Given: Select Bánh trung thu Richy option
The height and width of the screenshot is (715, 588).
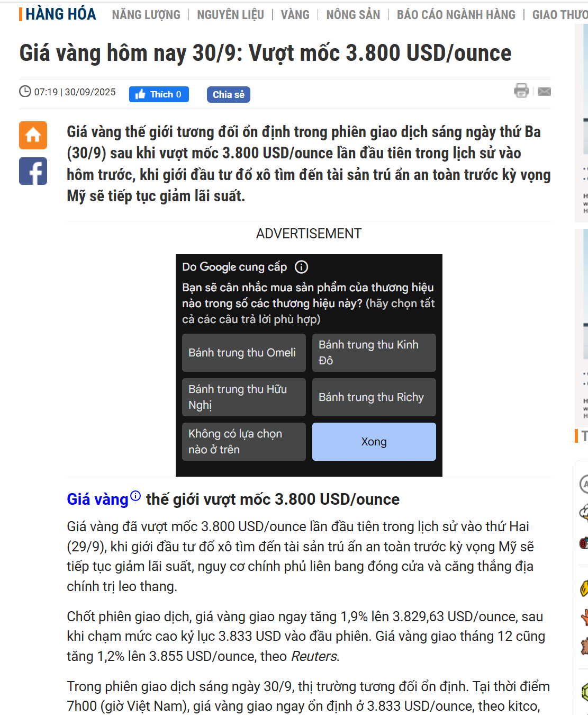Looking at the screenshot, I should pyautogui.click(x=374, y=397).
